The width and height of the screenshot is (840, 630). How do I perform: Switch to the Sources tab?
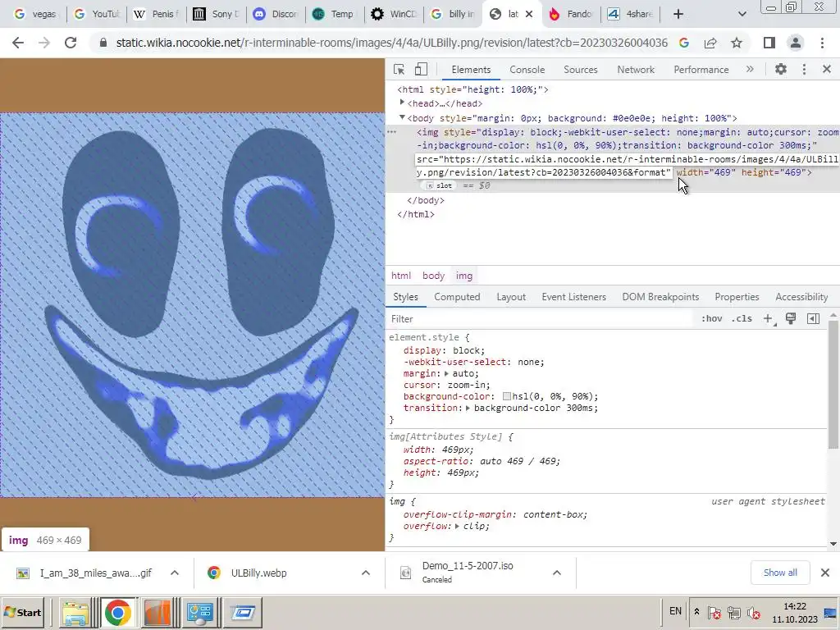click(x=580, y=70)
